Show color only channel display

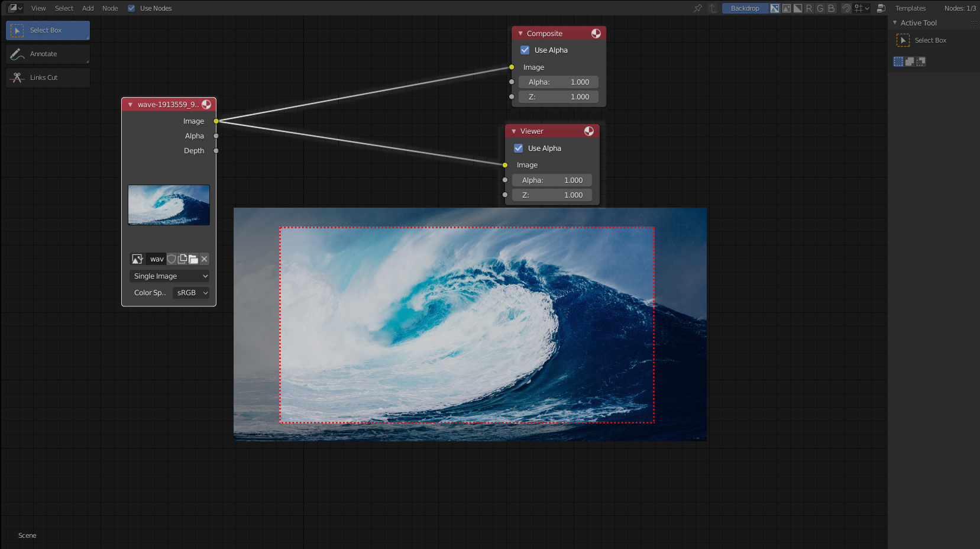coord(787,8)
